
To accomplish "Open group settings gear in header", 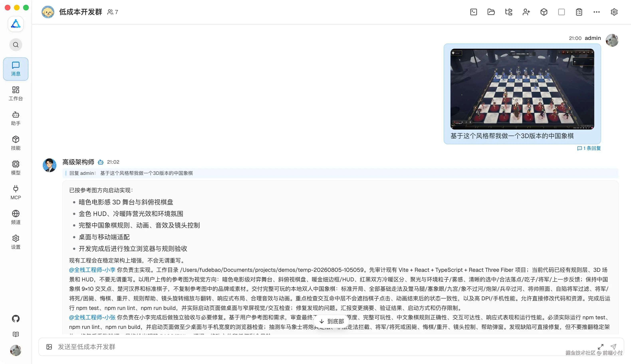I will [614, 12].
